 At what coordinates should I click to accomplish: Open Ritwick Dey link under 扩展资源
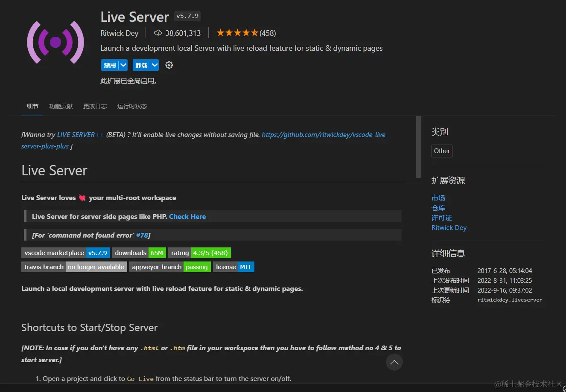(449, 228)
